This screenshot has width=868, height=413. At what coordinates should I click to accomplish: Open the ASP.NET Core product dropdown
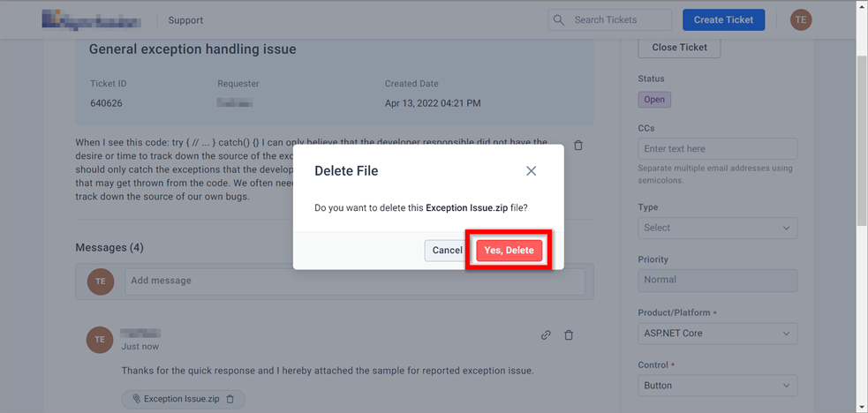click(717, 334)
